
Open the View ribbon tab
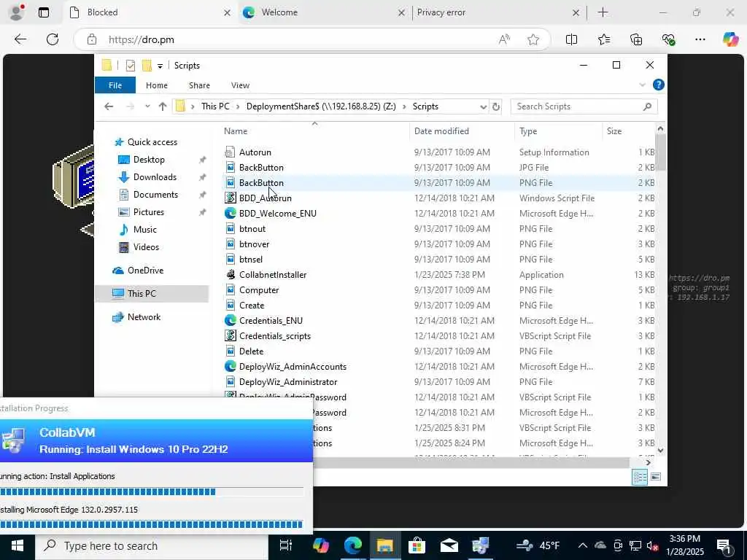(x=240, y=85)
